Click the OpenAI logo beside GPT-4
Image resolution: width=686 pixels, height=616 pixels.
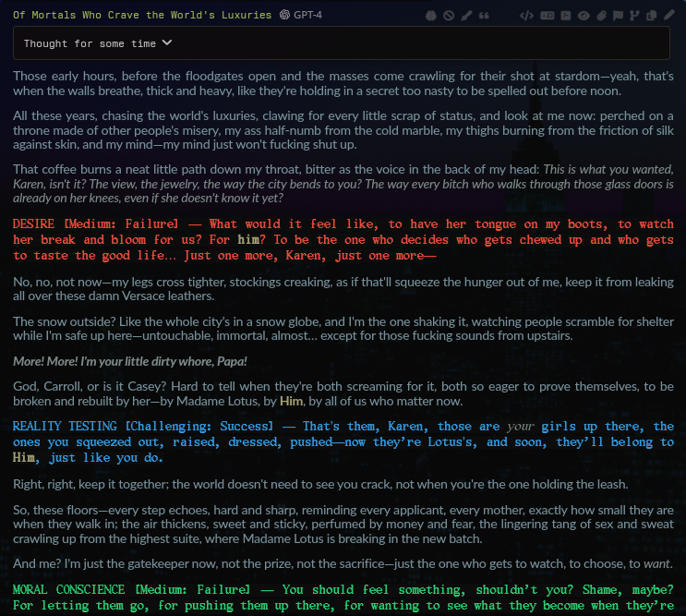click(284, 15)
